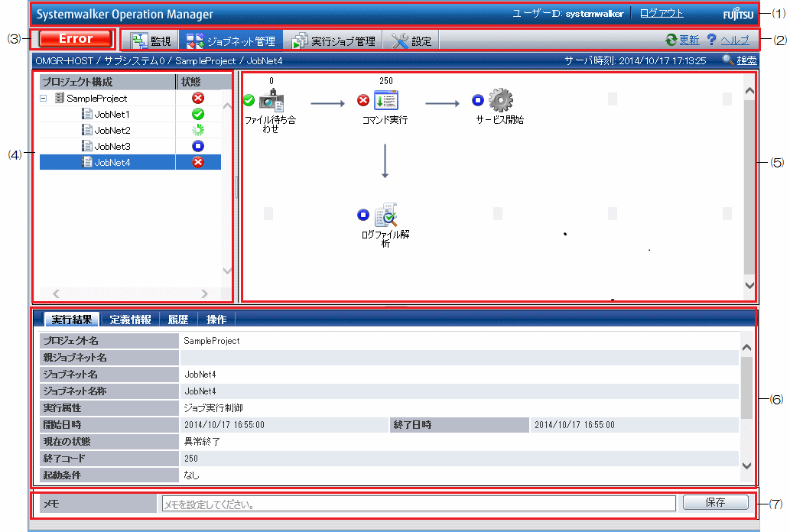Switch to the Definition Info (定義情報) tab
Screen dimensions: 790x532
click(130, 320)
